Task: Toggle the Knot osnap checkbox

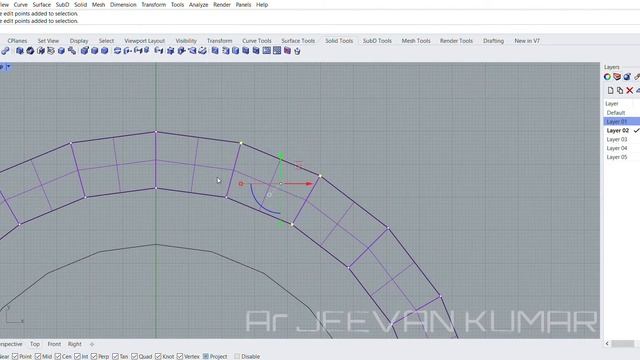Action: [158, 356]
